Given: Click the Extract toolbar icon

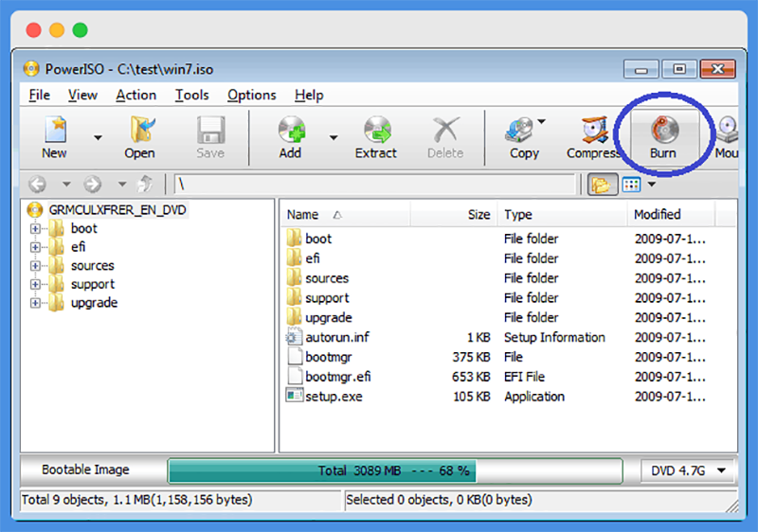Looking at the screenshot, I should (x=377, y=130).
